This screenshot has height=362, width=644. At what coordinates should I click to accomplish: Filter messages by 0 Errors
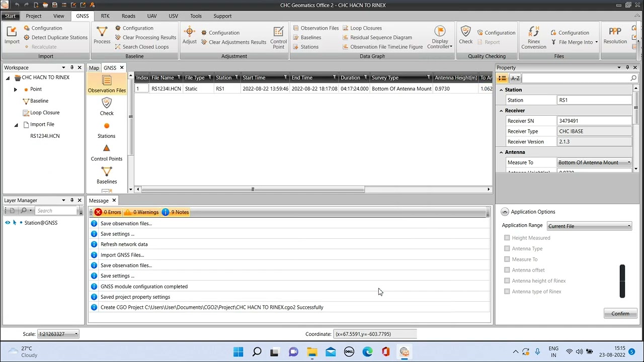click(x=108, y=212)
